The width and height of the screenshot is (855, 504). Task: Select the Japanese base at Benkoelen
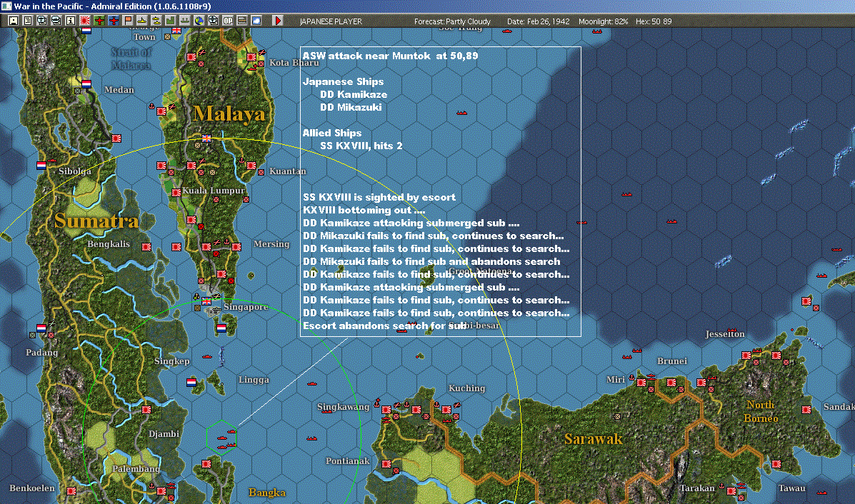pos(71,490)
